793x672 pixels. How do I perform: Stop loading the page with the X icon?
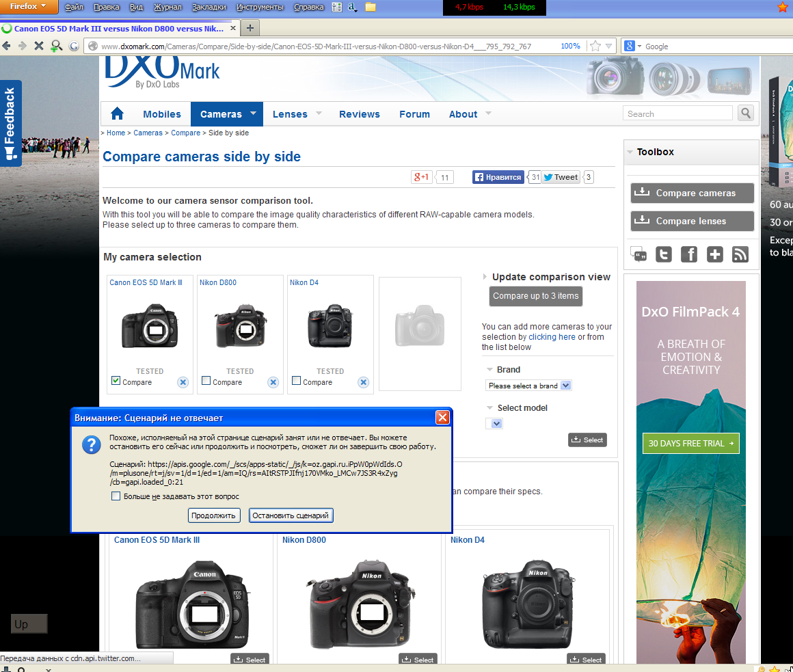[39, 46]
